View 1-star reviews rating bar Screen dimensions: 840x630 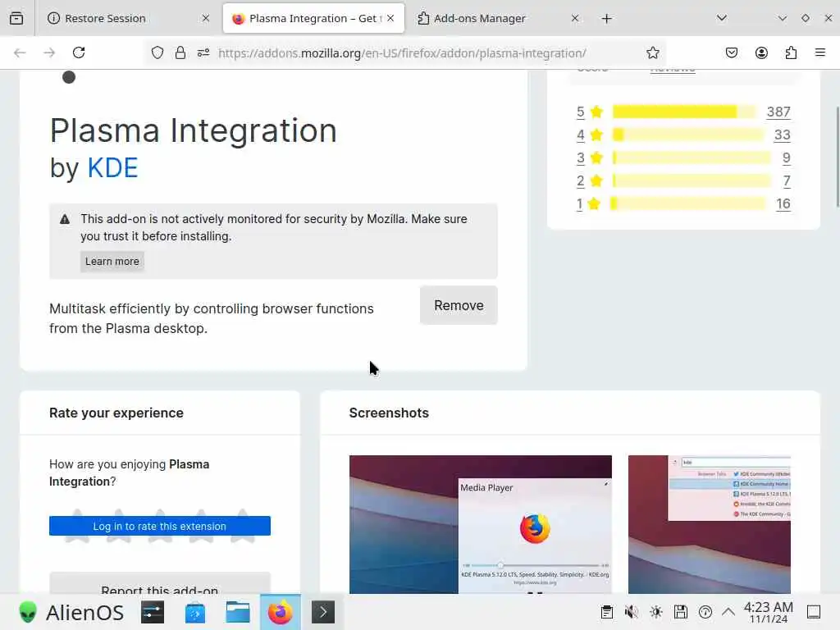(688, 203)
